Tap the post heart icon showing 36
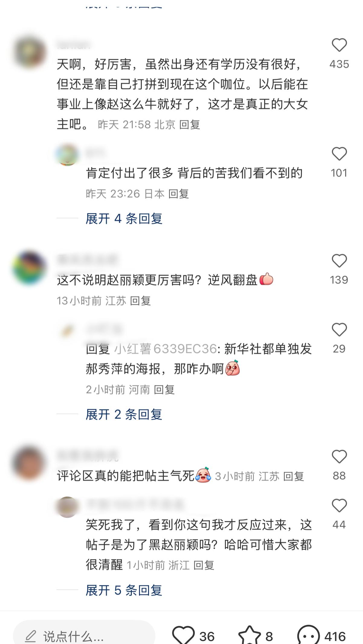 183,636
